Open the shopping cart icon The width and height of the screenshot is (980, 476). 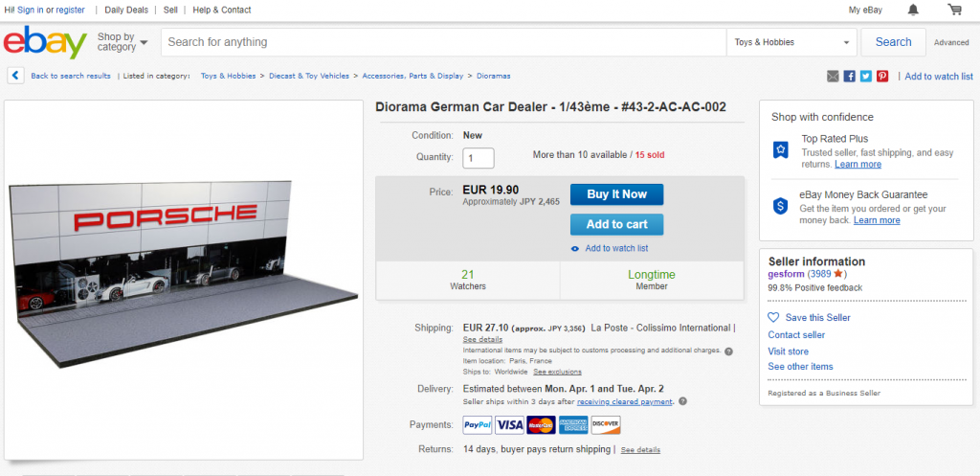click(954, 10)
